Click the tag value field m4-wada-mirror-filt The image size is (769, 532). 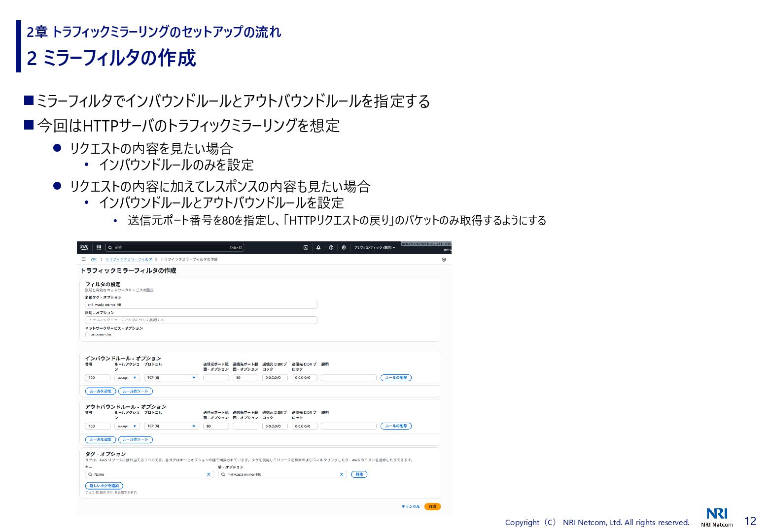coord(282,474)
